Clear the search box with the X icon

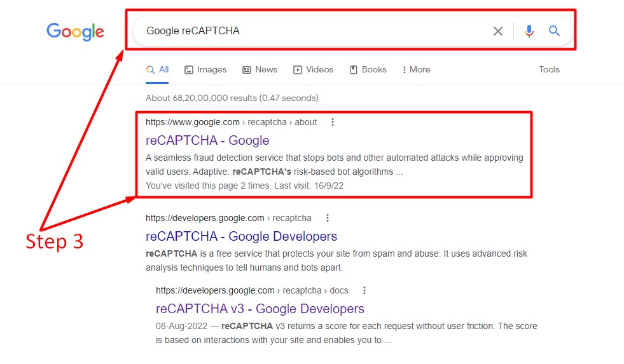coord(498,31)
